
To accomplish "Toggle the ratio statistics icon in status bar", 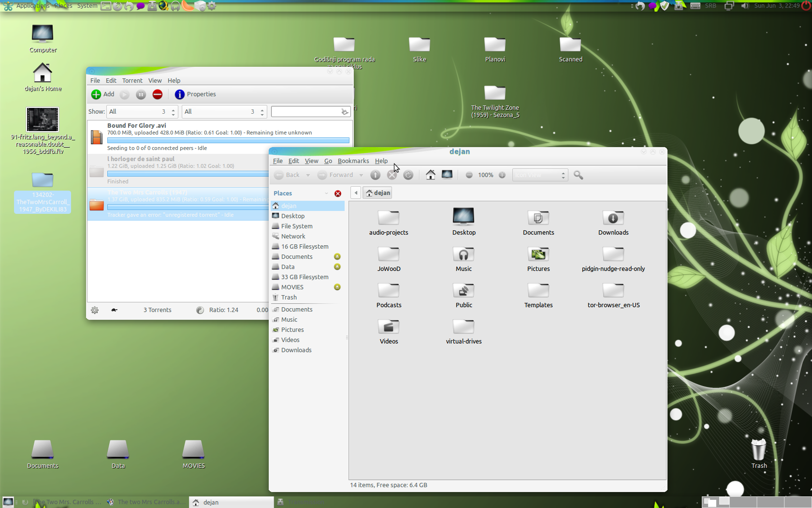I will click(200, 310).
